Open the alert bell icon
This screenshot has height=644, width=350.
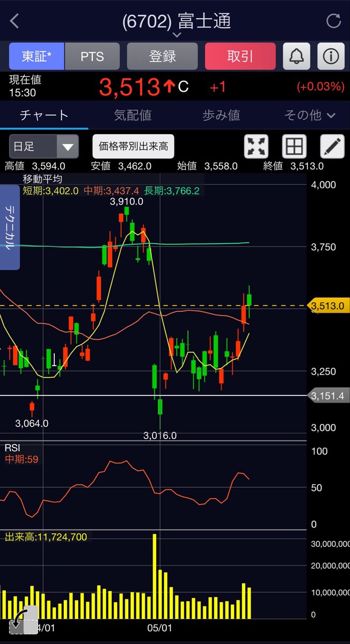click(x=296, y=56)
